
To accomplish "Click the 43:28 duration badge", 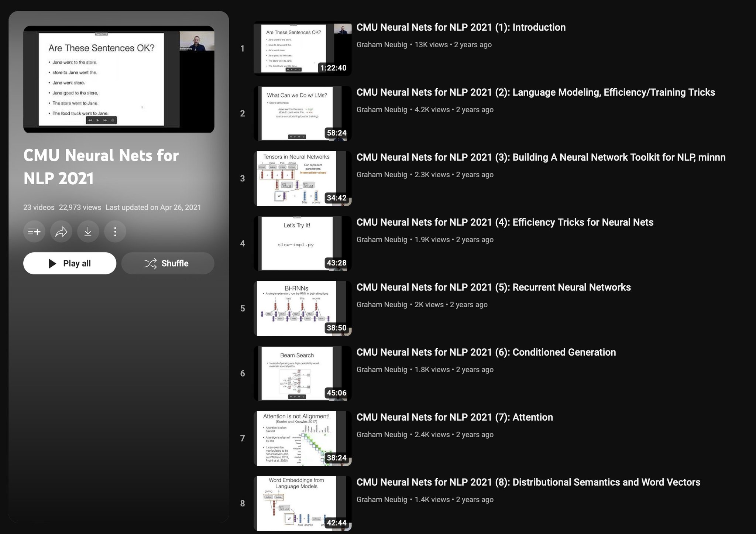I will click(337, 263).
